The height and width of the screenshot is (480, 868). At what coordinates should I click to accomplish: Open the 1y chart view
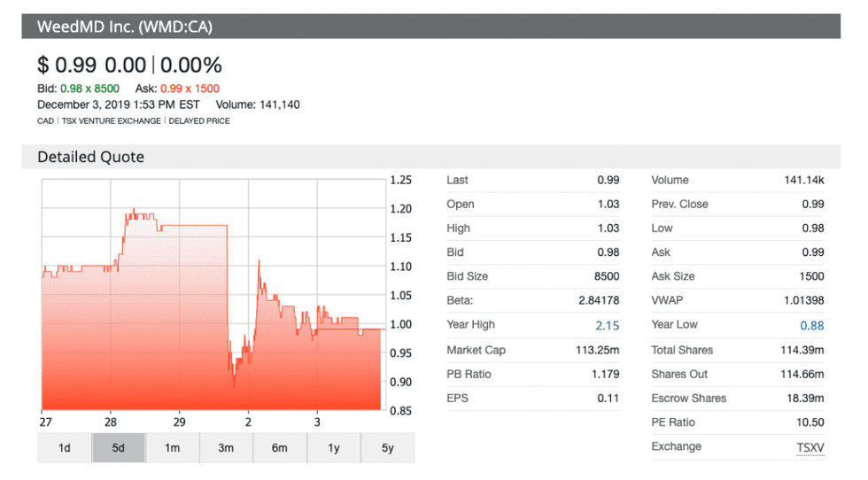(x=334, y=448)
